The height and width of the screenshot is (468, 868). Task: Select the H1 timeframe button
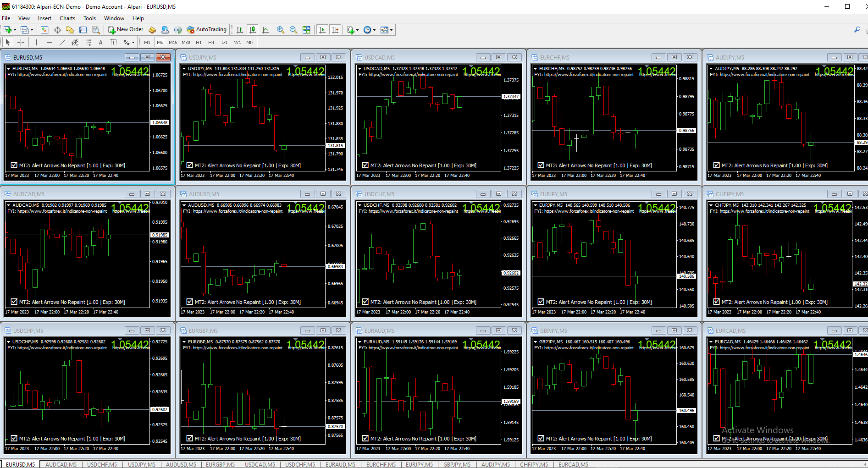coord(199,42)
